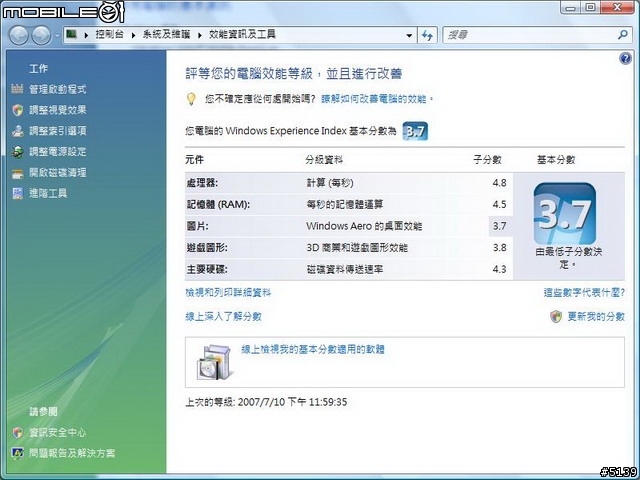Click the 管理啟動程式 icon in sidebar

tap(17, 89)
